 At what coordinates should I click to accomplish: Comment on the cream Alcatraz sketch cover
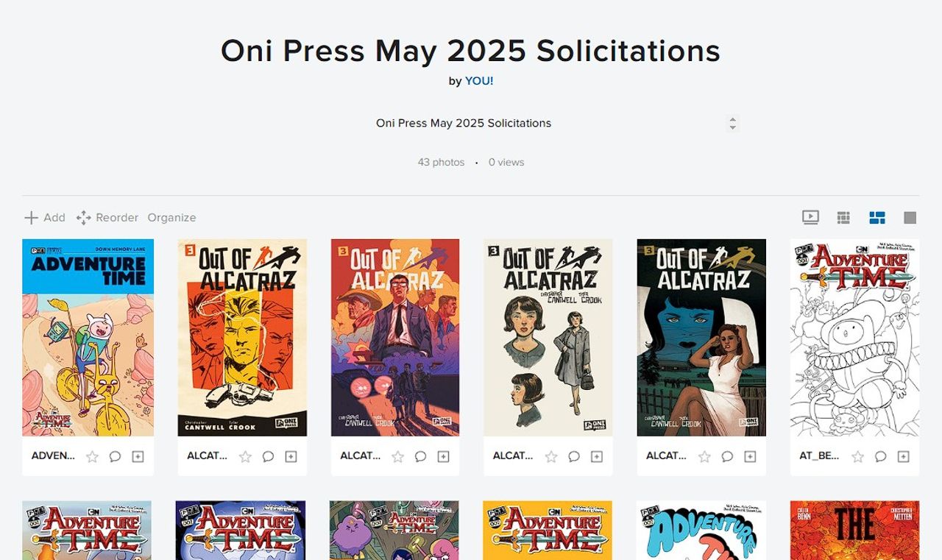click(x=574, y=457)
